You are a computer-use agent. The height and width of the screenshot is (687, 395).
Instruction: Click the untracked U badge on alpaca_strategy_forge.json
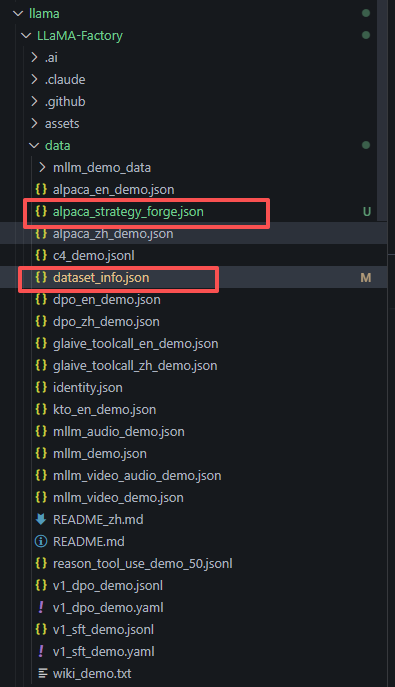[367, 212]
